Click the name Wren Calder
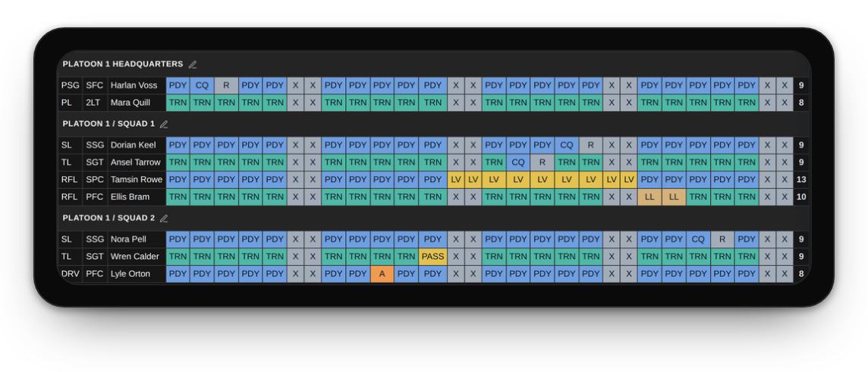The image size is (868, 372). tap(134, 257)
